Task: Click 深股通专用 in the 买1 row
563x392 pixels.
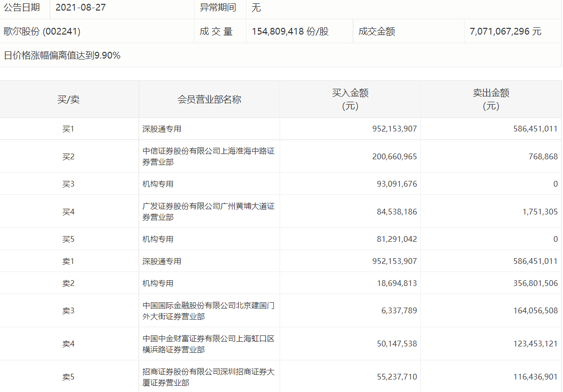Action: click(161, 129)
